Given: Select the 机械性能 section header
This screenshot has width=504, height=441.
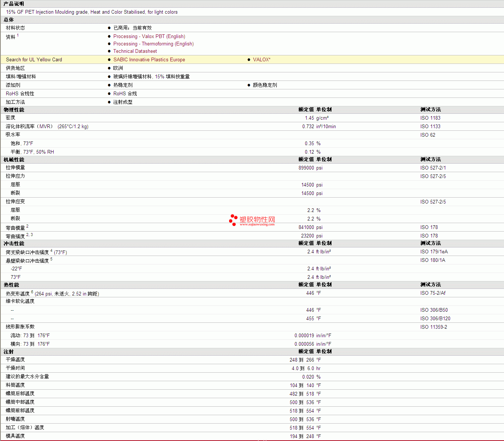Looking at the screenshot, I should click(x=14, y=160).
